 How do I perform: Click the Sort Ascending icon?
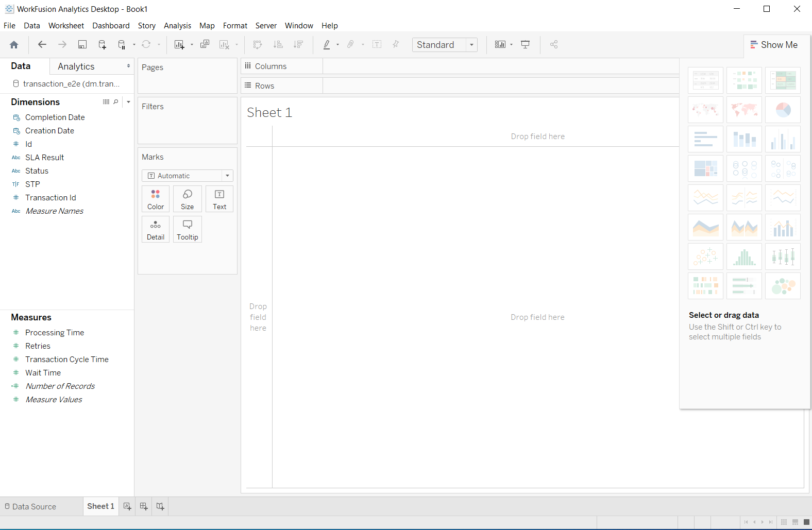[x=278, y=45]
